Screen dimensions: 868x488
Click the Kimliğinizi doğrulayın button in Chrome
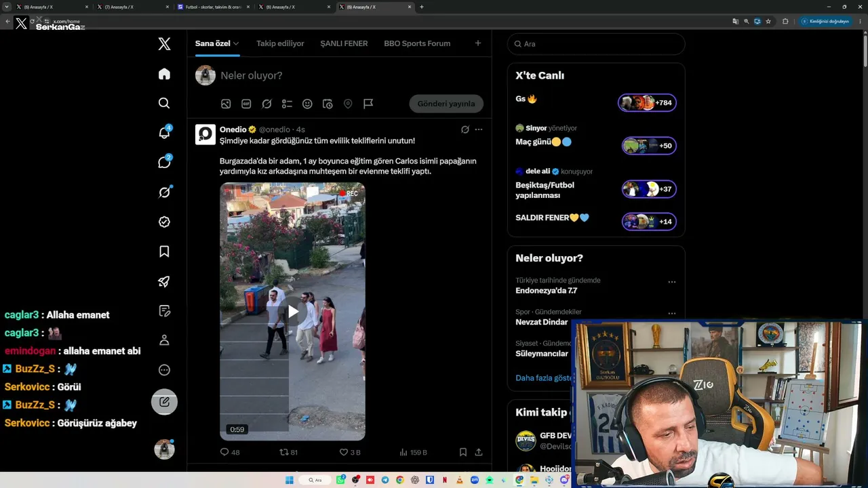point(825,21)
